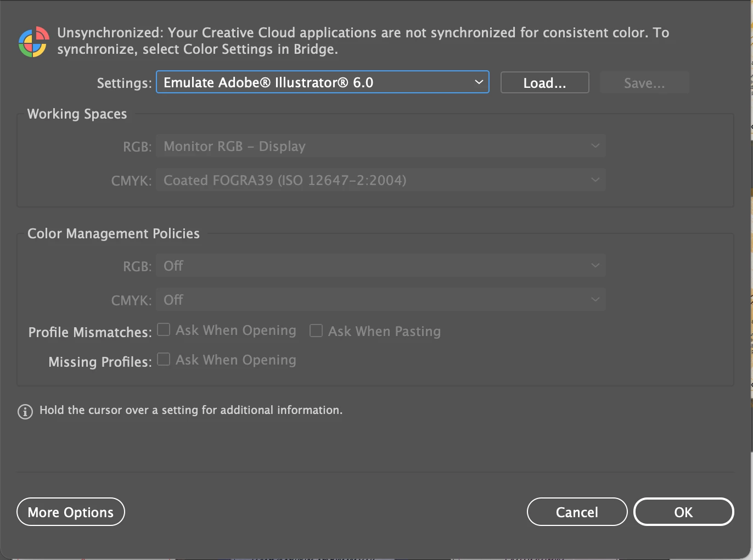Click the Profile Mismatches label
This screenshot has width=753, height=560.
[x=90, y=332]
